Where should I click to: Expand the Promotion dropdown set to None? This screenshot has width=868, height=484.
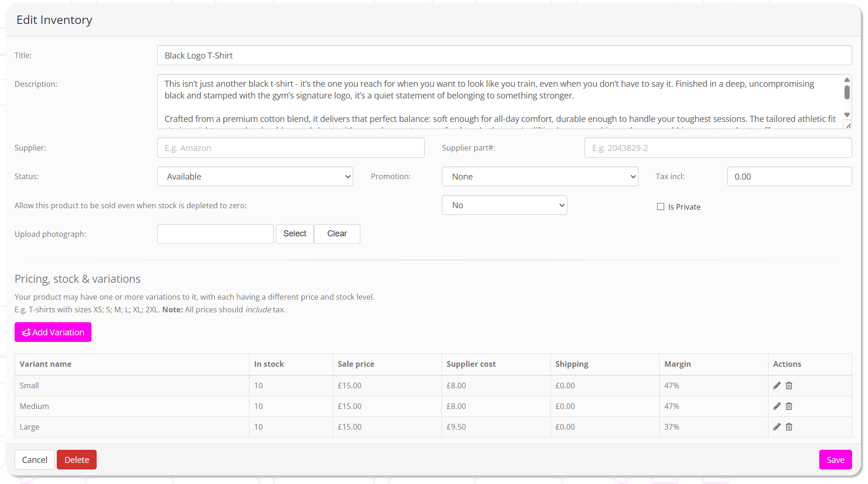point(540,176)
